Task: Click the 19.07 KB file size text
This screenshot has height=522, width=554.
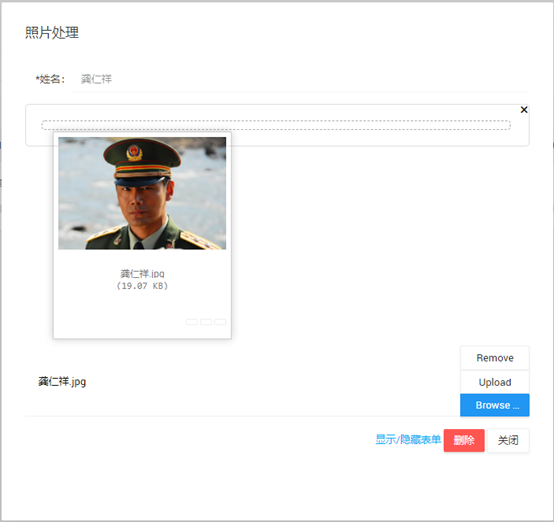Action: tap(142, 286)
